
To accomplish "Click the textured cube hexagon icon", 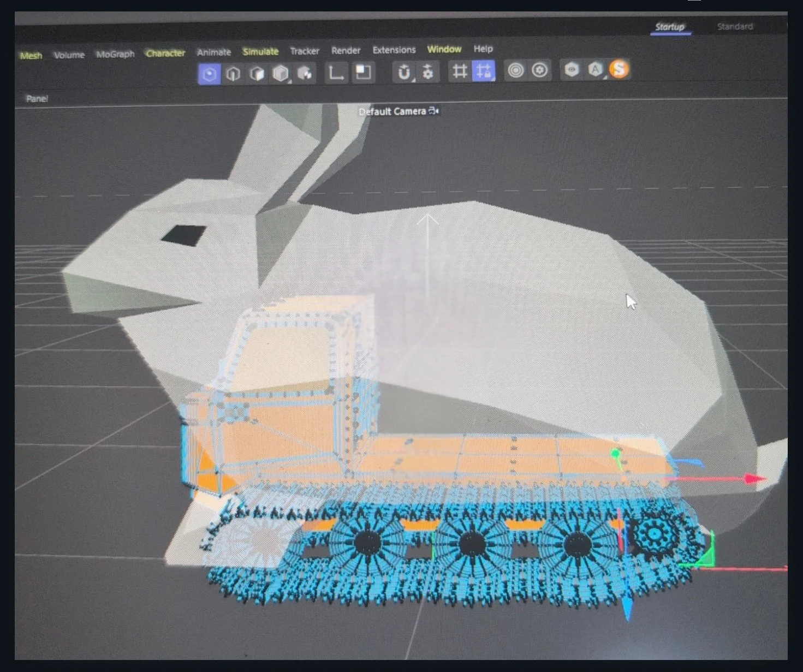I will click(x=304, y=71).
